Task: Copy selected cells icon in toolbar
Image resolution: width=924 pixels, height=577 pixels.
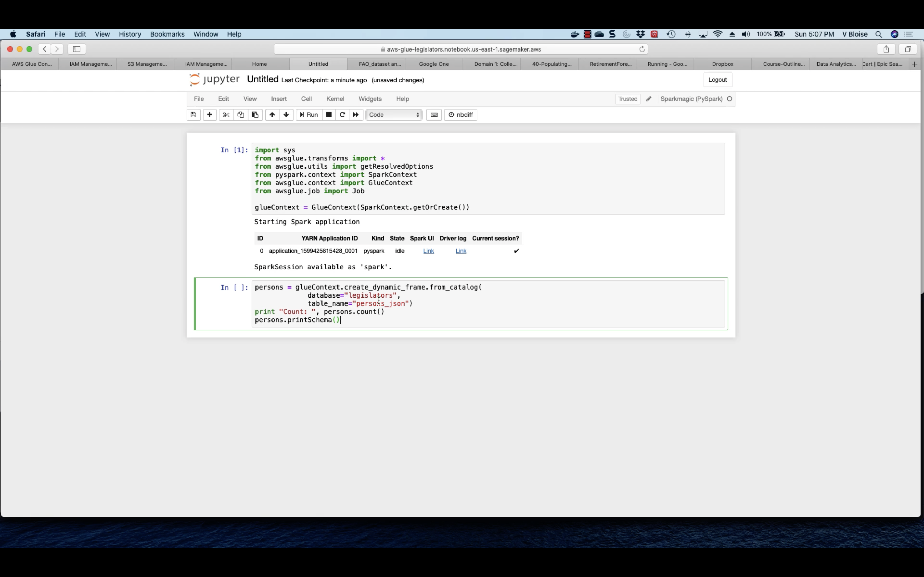Action: click(241, 115)
